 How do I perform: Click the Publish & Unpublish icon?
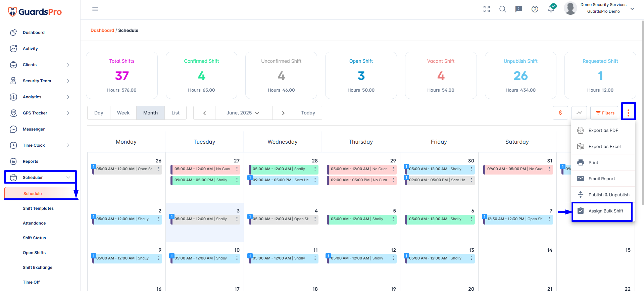click(581, 195)
